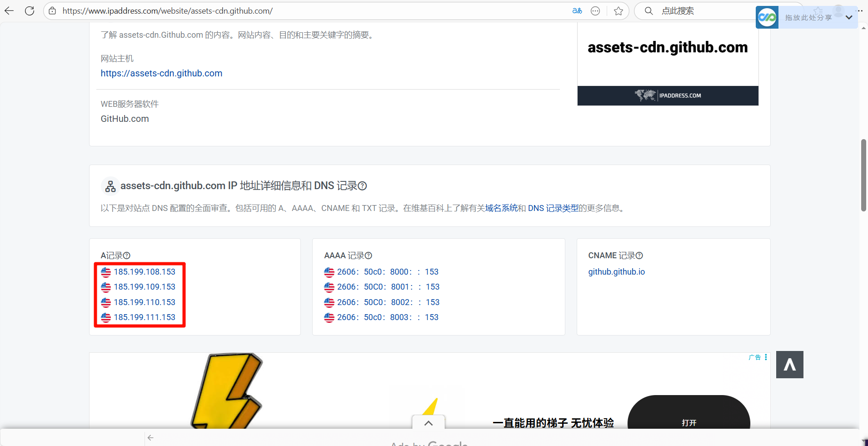The image size is (868, 446).
Task: Open IPv6 address 2606:50C0:8001::153
Action: coord(388,287)
